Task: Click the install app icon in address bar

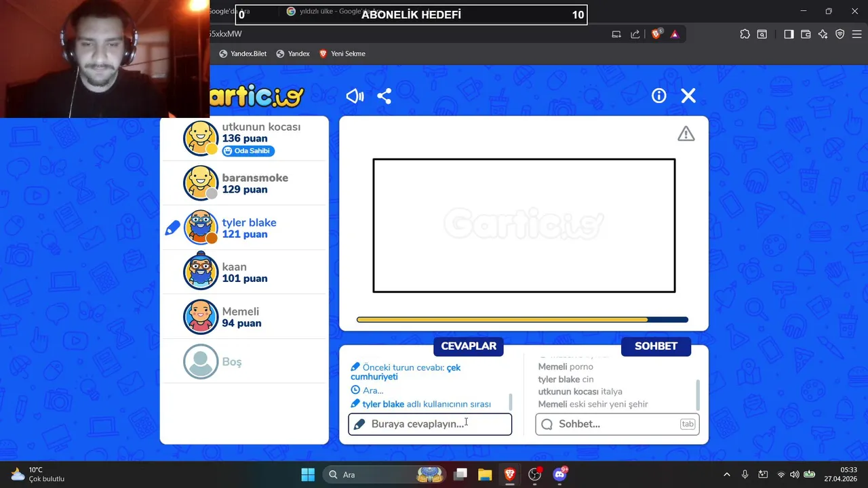Action: (x=616, y=34)
